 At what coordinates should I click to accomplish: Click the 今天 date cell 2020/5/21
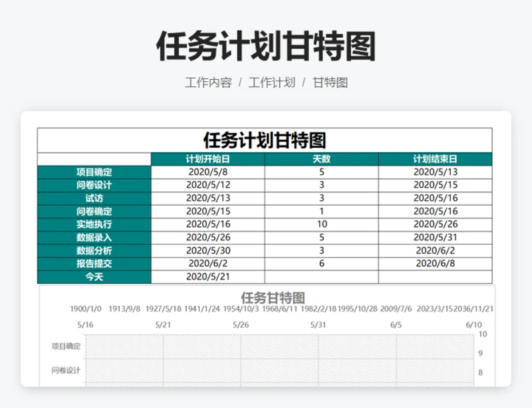208,277
